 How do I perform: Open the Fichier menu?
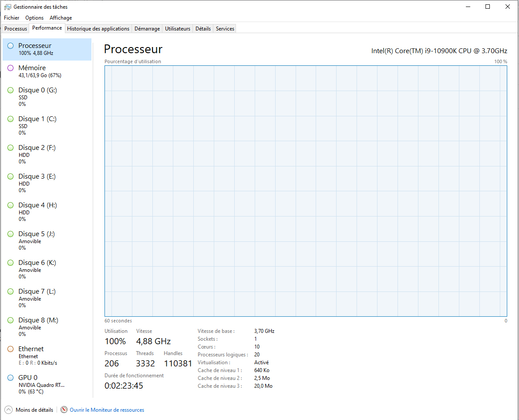click(12, 18)
